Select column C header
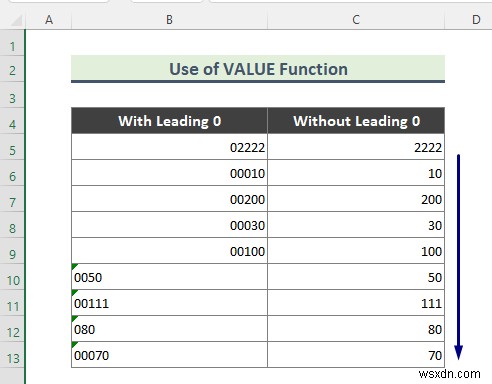 [356, 20]
